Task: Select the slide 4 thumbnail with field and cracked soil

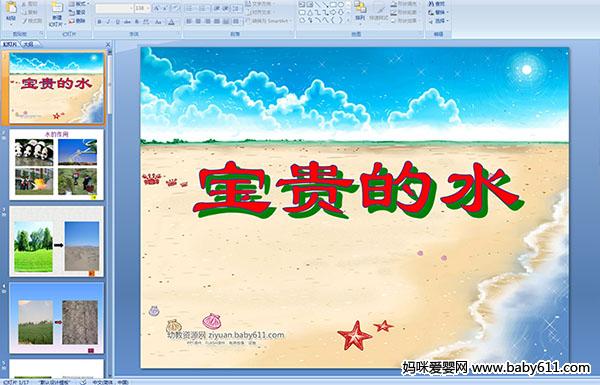Action: point(57,318)
